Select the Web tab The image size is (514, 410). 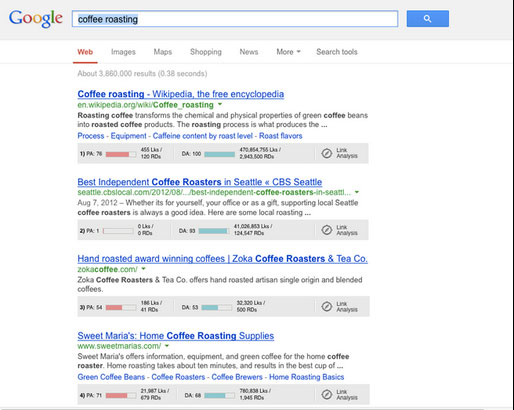(x=85, y=52)
